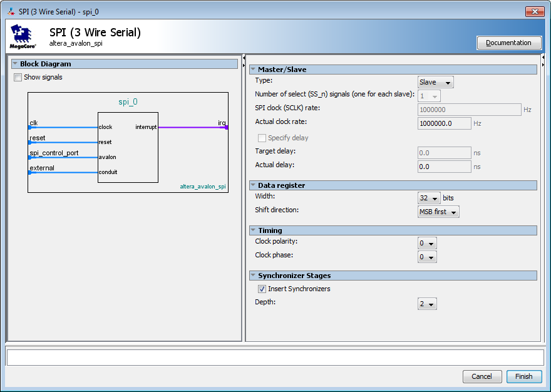This screenshot has width=551, height=392.
Task: Collapse the left panel using the splitter arrow
Action: coord(244,58)
